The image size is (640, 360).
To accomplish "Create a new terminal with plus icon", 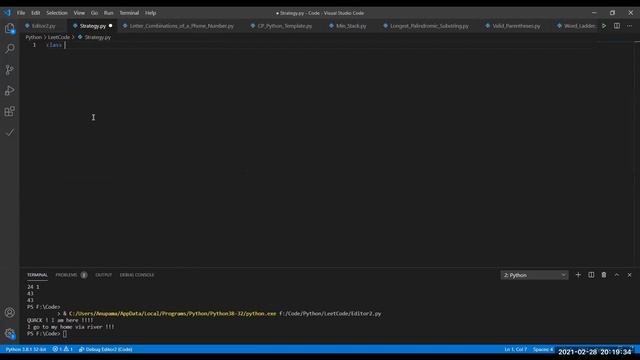I will click(x=578, y=275).
